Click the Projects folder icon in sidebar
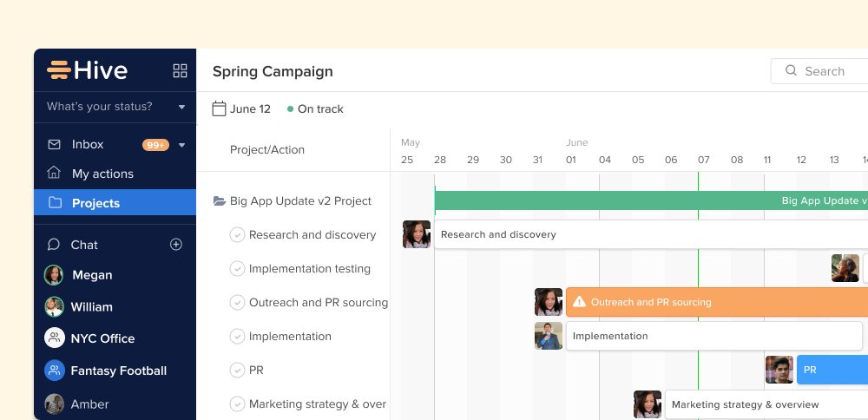This screenshot has height=420, width=868. coord(55,202)
